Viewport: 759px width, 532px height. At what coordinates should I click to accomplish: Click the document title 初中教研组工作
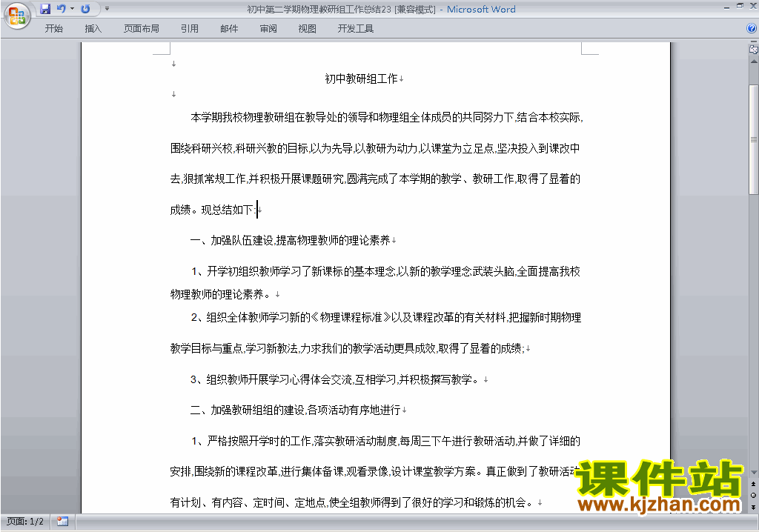[361, 79]
